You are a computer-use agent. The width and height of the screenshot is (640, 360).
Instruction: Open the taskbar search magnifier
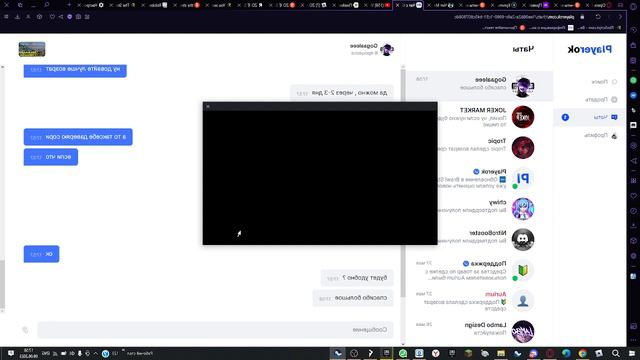[616, 353]
